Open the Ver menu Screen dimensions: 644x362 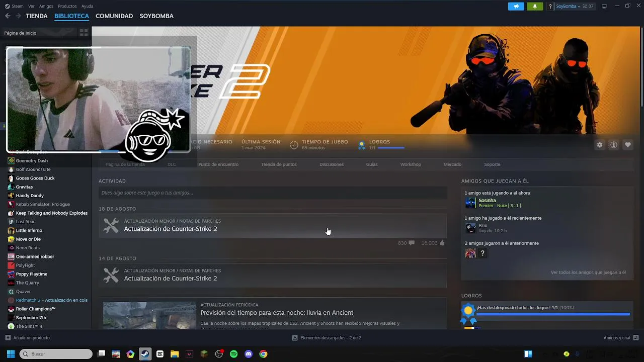coord(32,6)
